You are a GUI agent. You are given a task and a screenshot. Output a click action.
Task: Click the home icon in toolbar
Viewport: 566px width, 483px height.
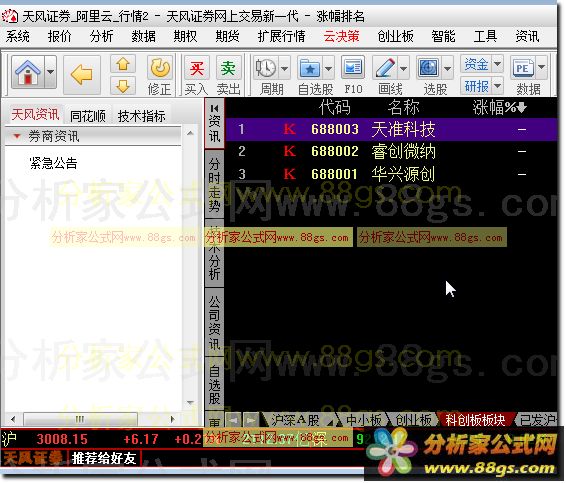coord(28,72)
